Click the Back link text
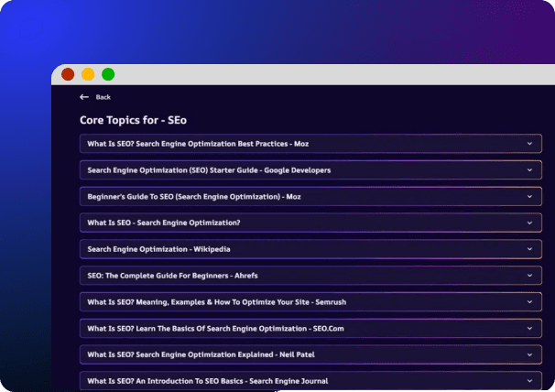Viewport: 555px width, 392px height. 103,97
